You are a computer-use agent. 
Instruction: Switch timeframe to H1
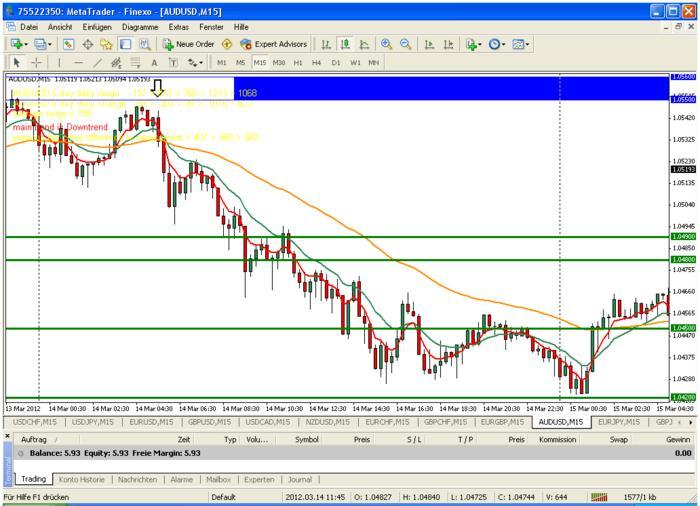[x=298, y=63]
